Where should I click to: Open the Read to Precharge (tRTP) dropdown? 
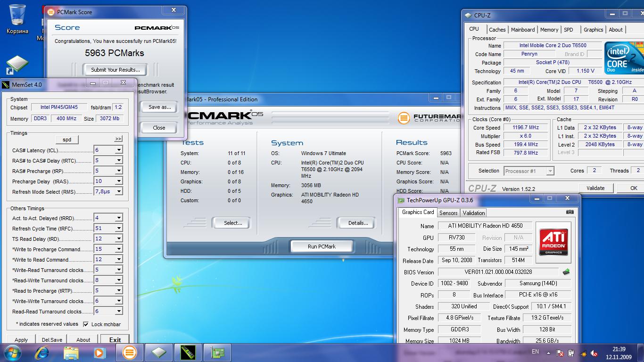tap(119, 290)
